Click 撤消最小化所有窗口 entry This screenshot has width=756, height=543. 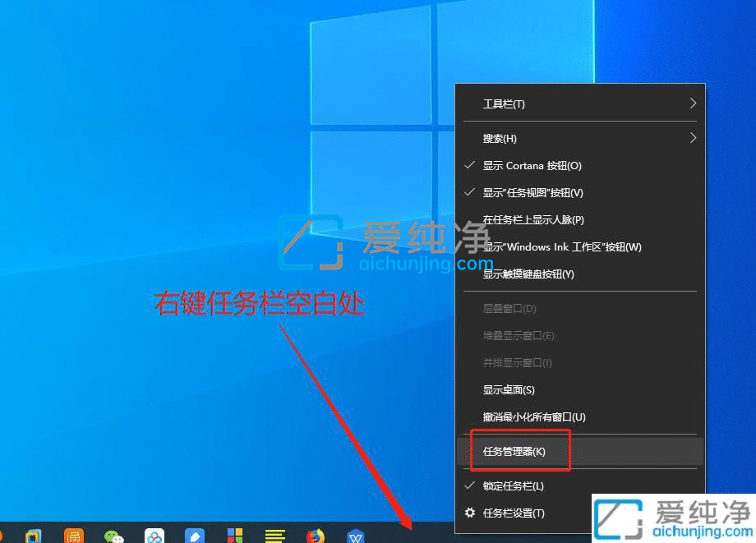point(532,416)
